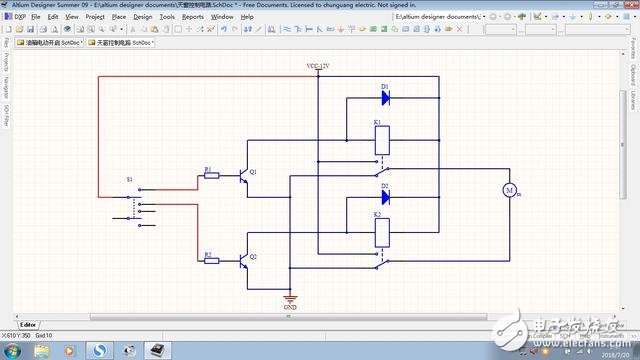Screen dimensions: 640x360
Task: Save the current schematic document
Action: coord(30,29)
